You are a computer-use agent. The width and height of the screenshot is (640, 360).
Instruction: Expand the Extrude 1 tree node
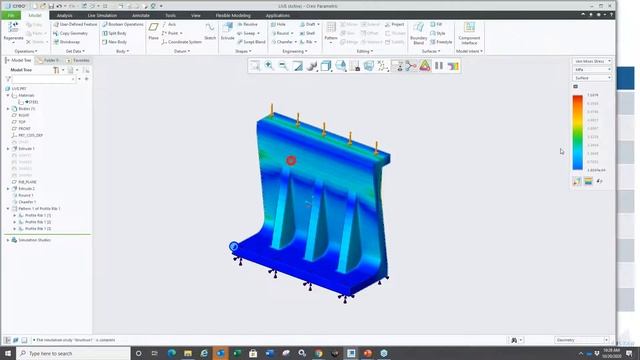[x=8, y=149]
